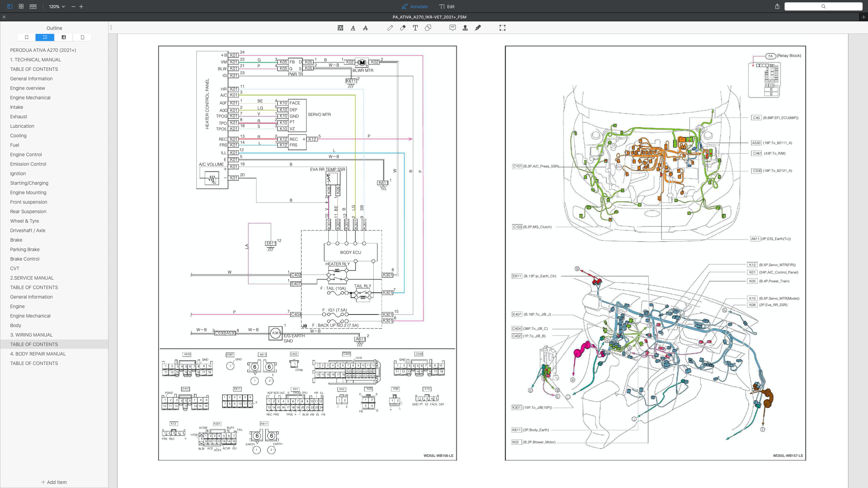This screenshot has width=868, height=488.
Task: Click the search input field
Action: (823, 6)
